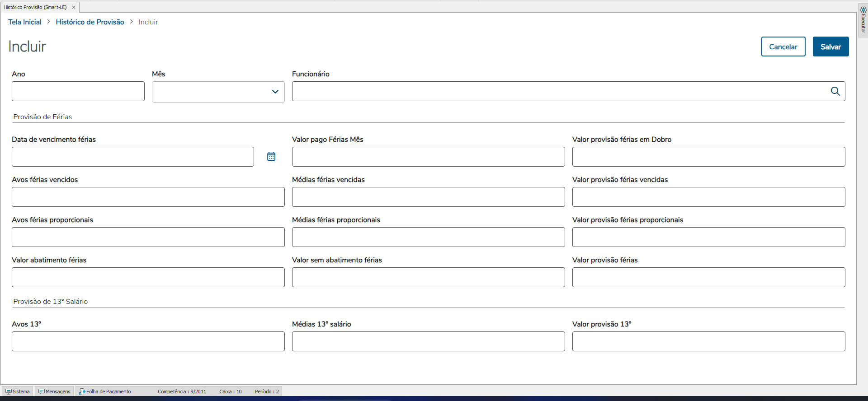868x401 pixels.
Task: Go to Tela Inicial breadcrumb link
Action: [24, 22]
